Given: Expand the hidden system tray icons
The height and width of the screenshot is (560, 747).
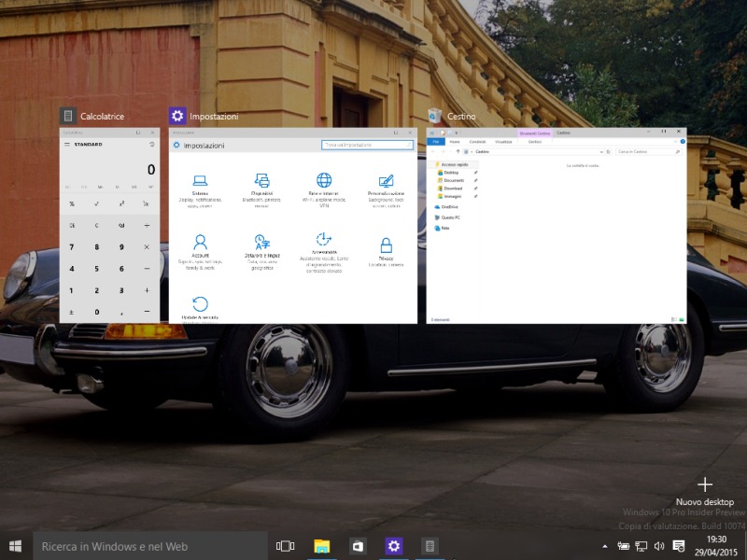Looking at the screenshot, I should point(606,546).
